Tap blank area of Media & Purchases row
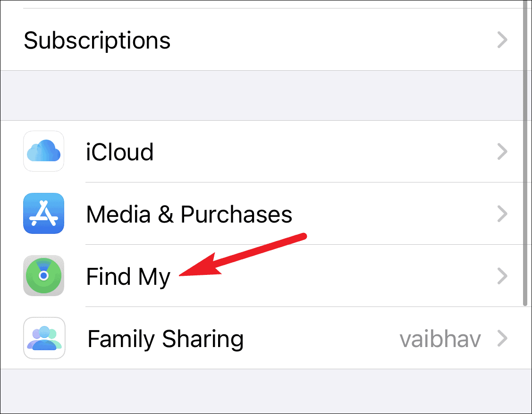The height and width of the screenshot is (414, 532). point(390,214)
